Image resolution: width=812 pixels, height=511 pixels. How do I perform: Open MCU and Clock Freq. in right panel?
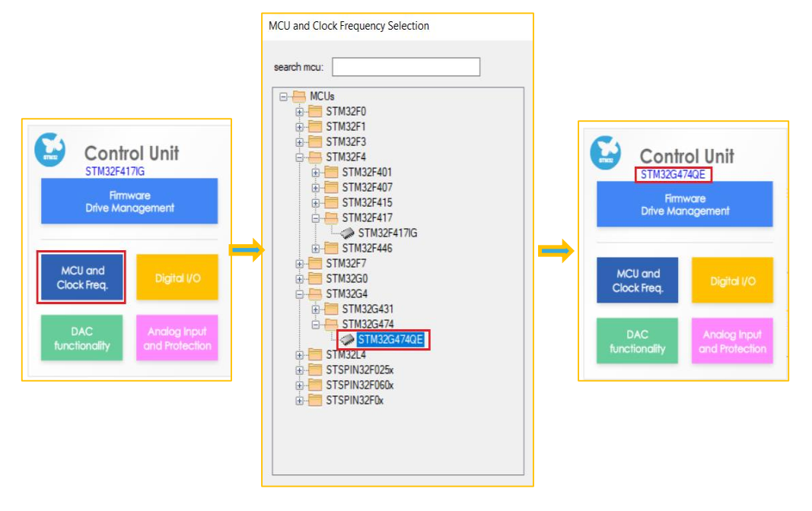pos(638,281)
